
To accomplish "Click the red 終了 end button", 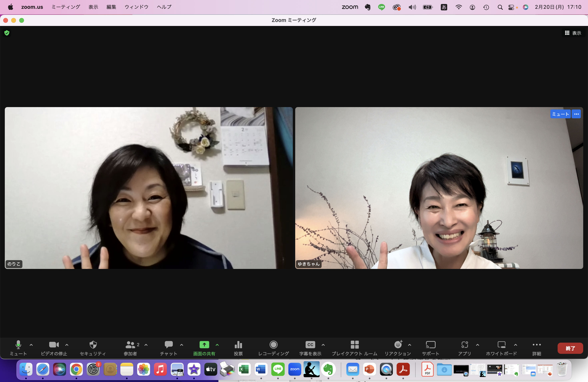I will [x=570, y=348].
